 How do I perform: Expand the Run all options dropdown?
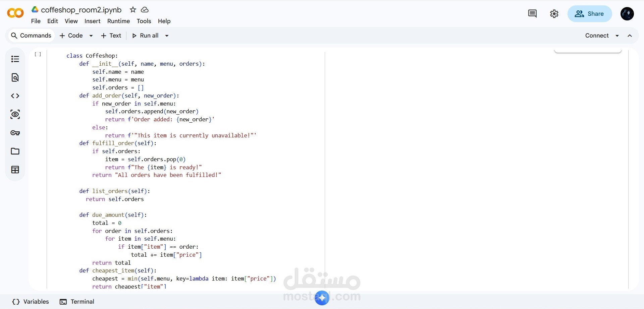pos(167,36)
